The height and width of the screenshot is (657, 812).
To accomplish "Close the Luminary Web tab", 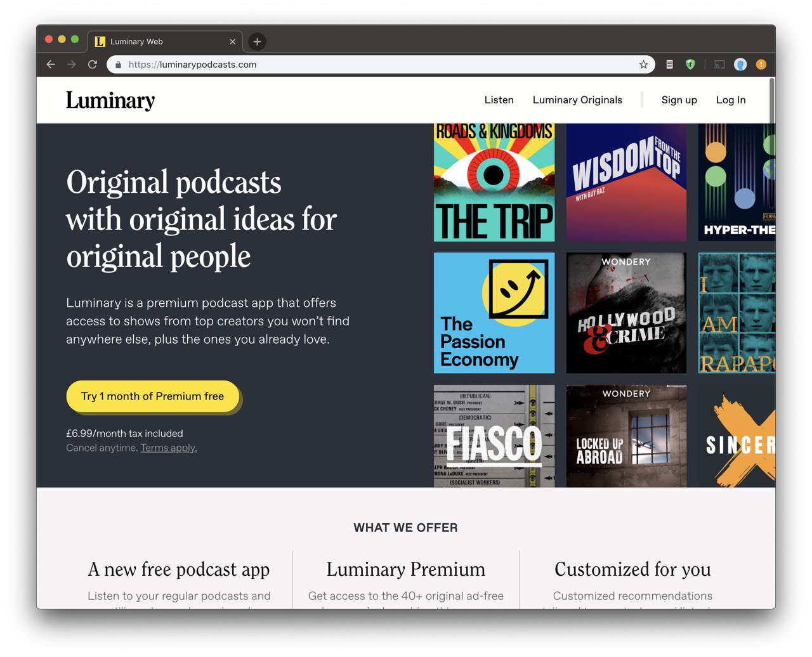I will coord(232,42).
